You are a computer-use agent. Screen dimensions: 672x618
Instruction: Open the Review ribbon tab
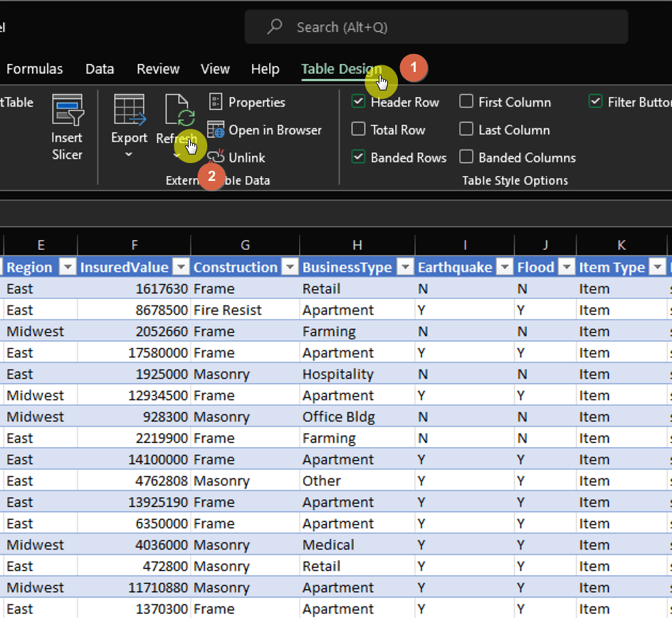point(158,69)
